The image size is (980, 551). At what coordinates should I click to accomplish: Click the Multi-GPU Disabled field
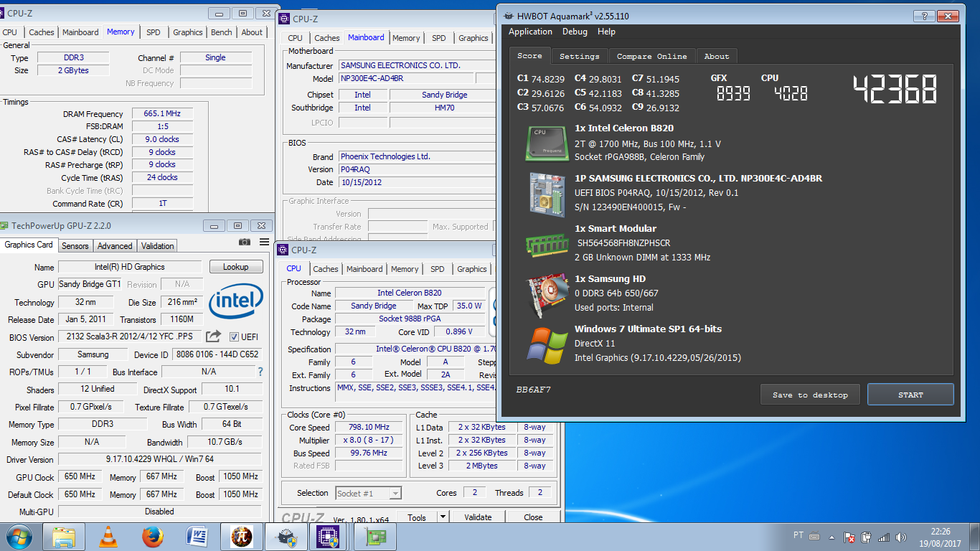pos(159,512)
